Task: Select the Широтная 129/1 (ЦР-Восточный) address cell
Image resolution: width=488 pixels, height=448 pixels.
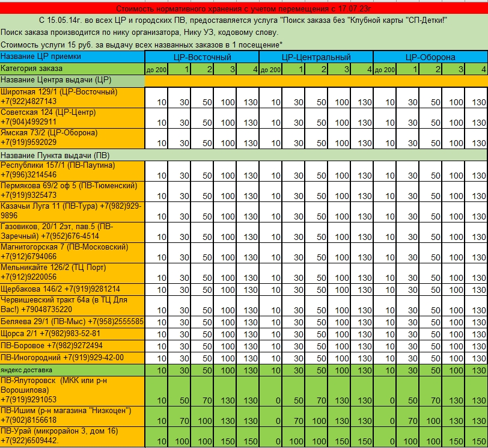Action: coord(72,97)
